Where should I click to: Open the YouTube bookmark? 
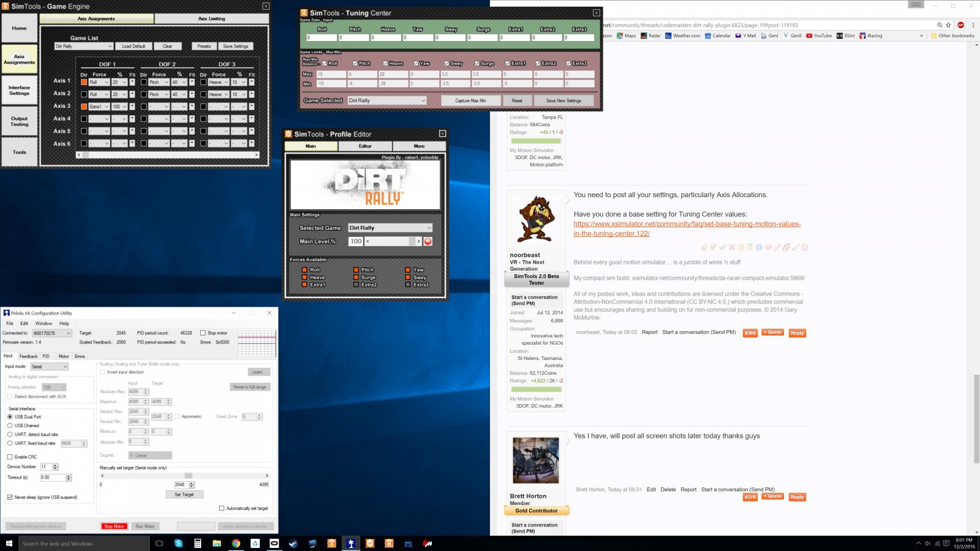coord(819,36)
